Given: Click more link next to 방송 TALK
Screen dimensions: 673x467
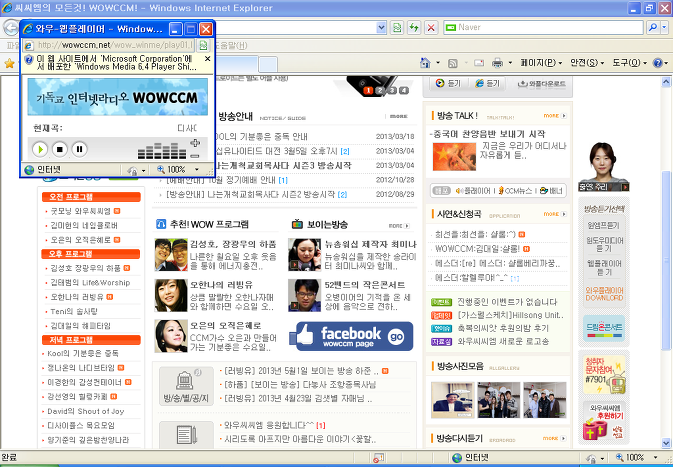Looking at the screenshot, I should 555,116.
